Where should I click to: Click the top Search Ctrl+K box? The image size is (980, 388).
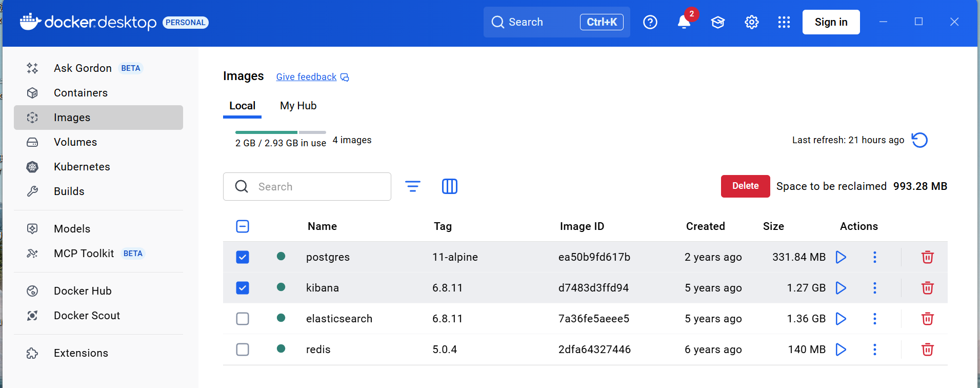[x=557, y=22]
